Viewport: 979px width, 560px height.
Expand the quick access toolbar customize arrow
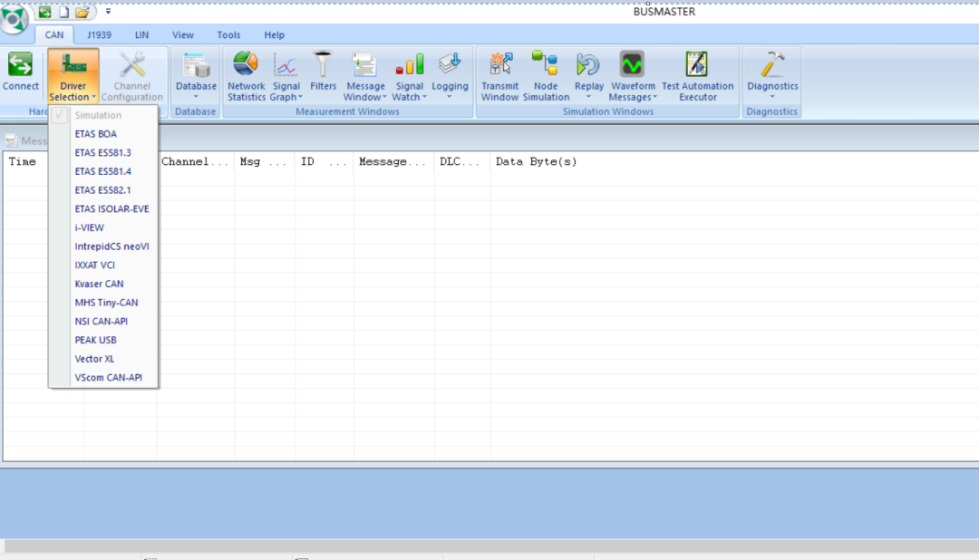[x=108, y=11]
